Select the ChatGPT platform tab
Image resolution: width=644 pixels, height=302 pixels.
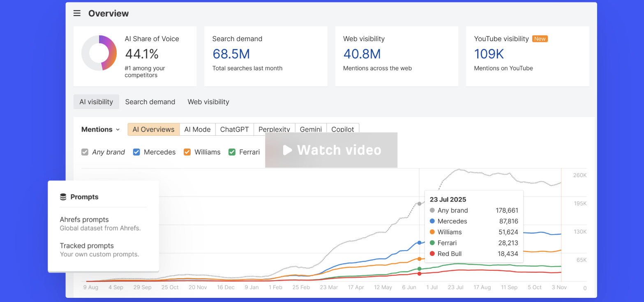(234, 129)
